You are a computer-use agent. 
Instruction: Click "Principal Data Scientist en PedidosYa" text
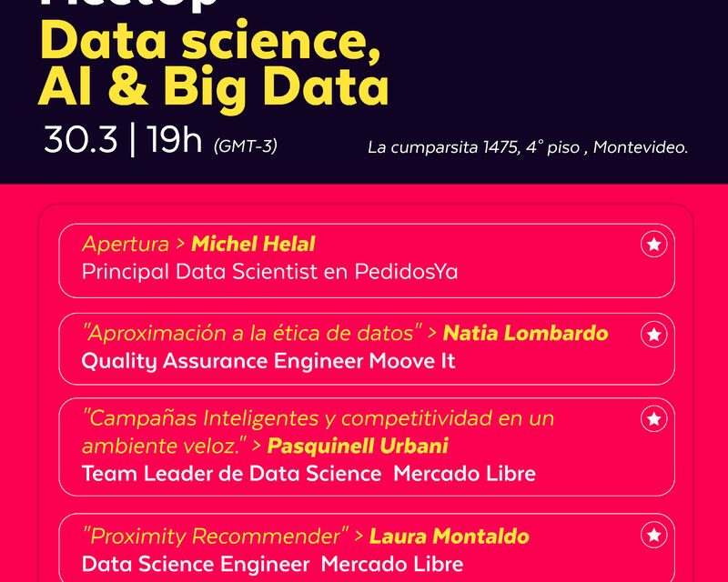[269, 271]
